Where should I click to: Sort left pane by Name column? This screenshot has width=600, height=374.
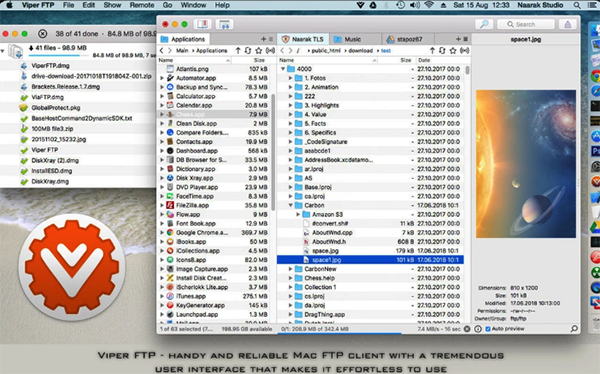point(194,60)
